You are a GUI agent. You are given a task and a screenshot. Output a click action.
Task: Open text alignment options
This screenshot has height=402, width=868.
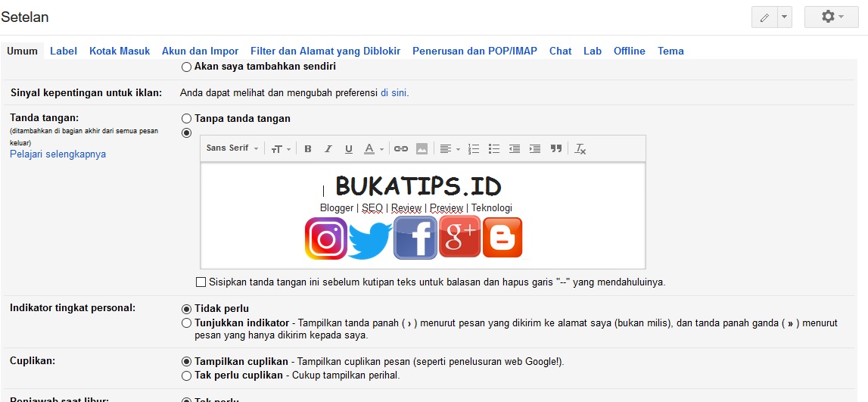(x=450, y=148)
